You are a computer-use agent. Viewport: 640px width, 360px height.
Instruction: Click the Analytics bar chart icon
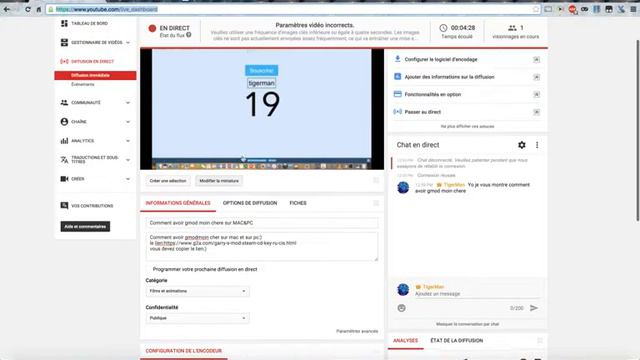coord(64,140)
